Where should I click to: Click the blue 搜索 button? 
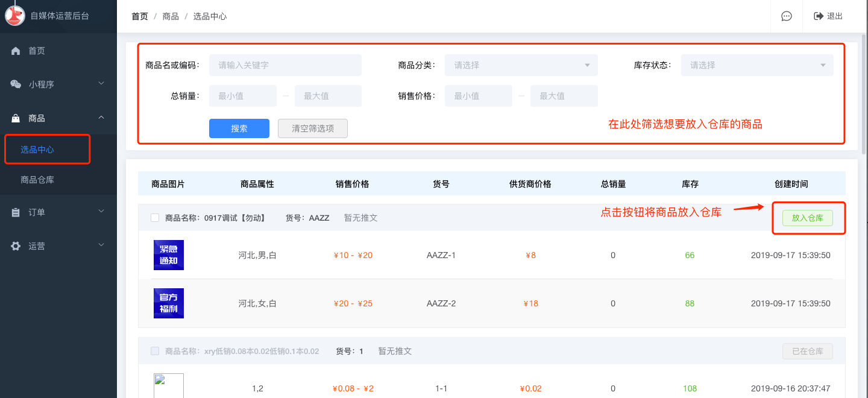[239, 128]
